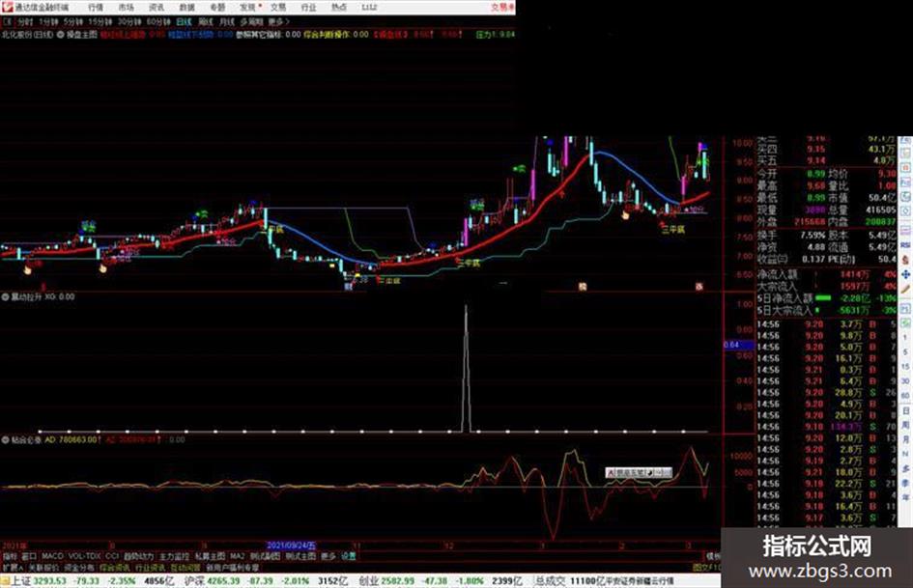Click the 钻合公泰 indicator settings icon
913x588 pixels.
point(5,440)
